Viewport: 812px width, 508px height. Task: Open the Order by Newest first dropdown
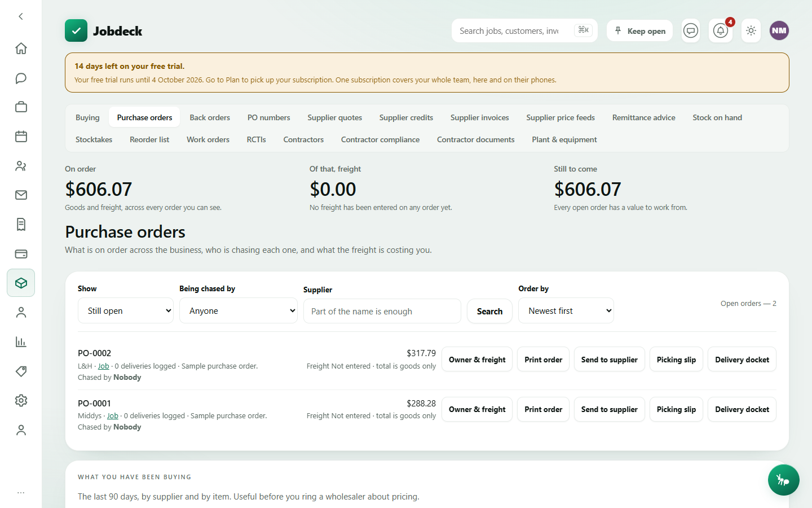(x=566, y=310)
